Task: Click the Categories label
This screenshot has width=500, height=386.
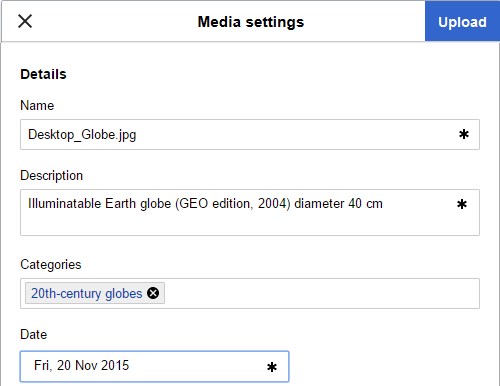Action: 51,264
